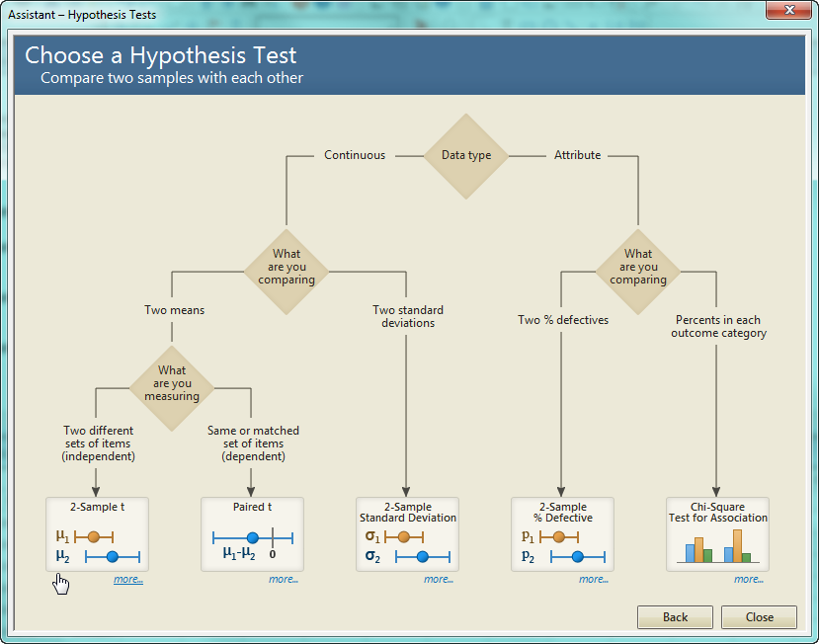Click the continuous 'What are you comparing' diamond
Screen dimensions: 819x644
287,267
